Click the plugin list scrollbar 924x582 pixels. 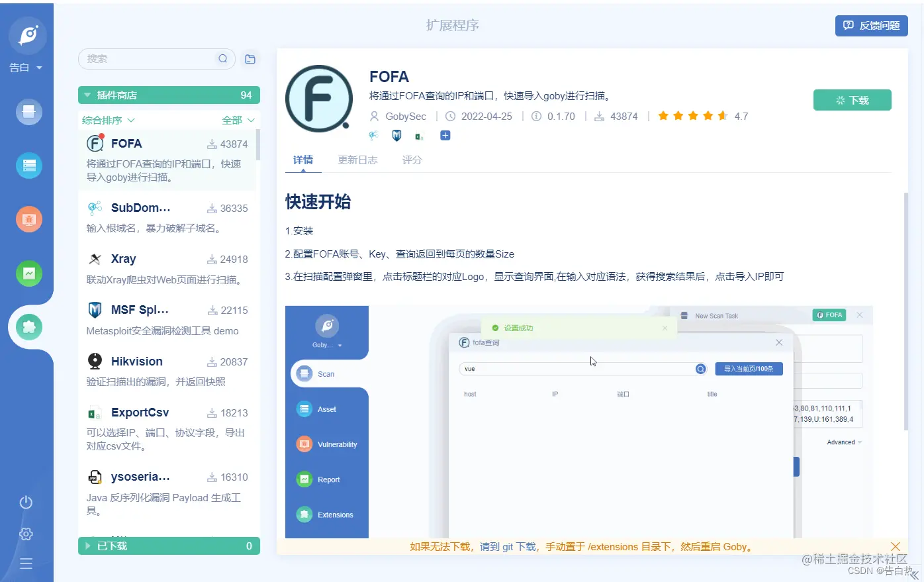click(x=258, y=144)
